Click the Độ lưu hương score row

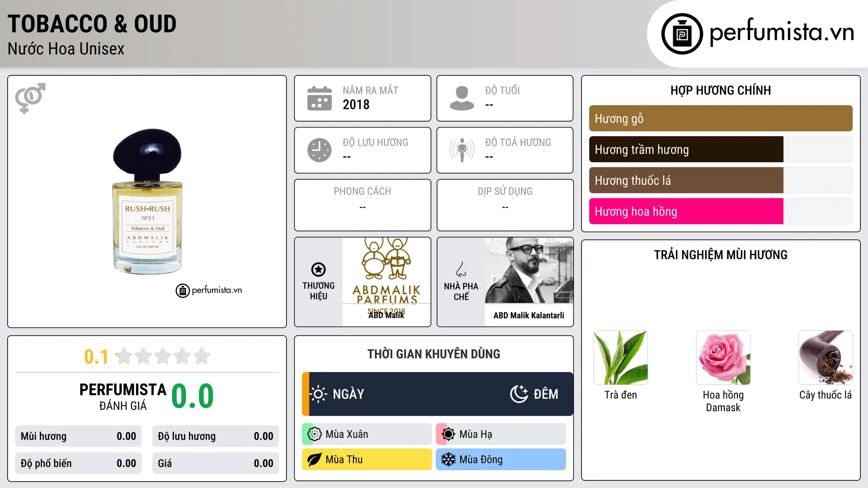[216, 436]
